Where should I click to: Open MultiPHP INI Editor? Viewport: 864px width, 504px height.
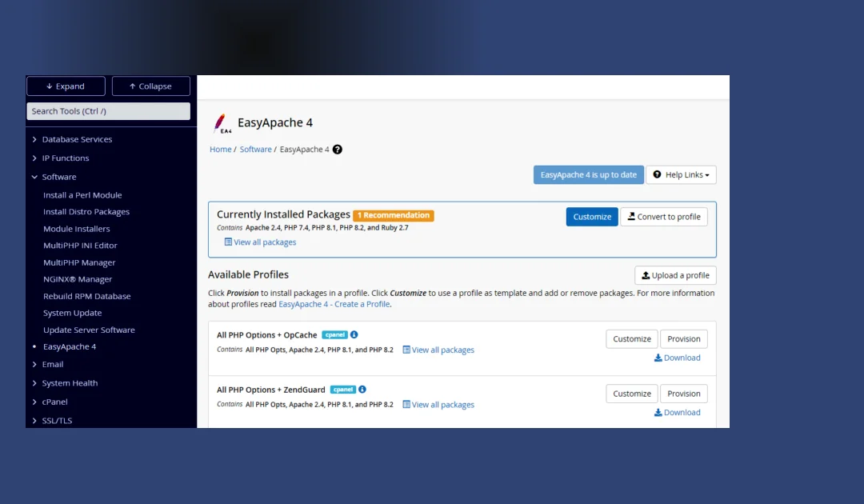coord(81,245)
